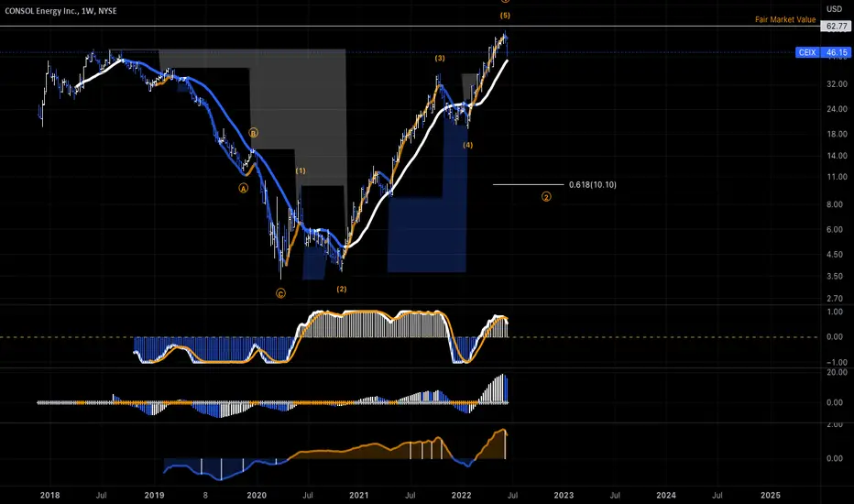The height and width of the screenshot is (504, 854).
Task: Click the 2019 label on time axis
Action: coord(154,495)
